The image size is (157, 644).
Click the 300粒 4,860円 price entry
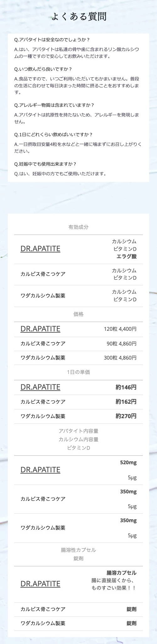[120, 358]
